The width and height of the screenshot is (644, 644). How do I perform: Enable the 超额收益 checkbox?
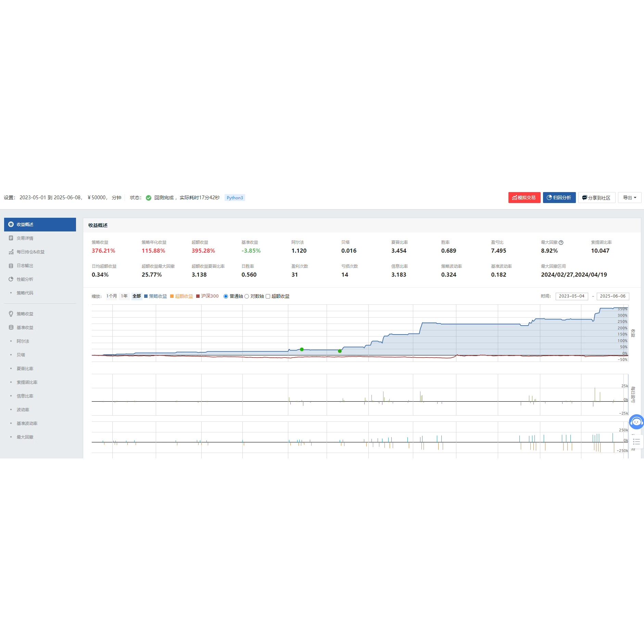click(x=268, y=296)
